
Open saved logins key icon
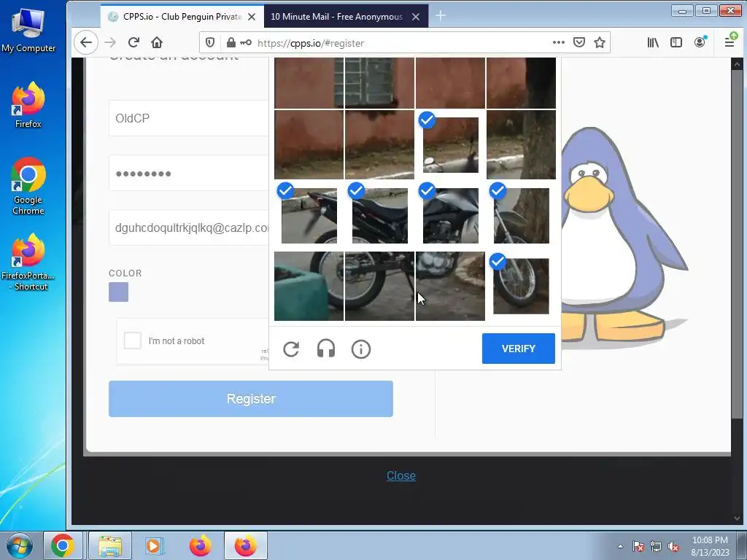point(246,43)
